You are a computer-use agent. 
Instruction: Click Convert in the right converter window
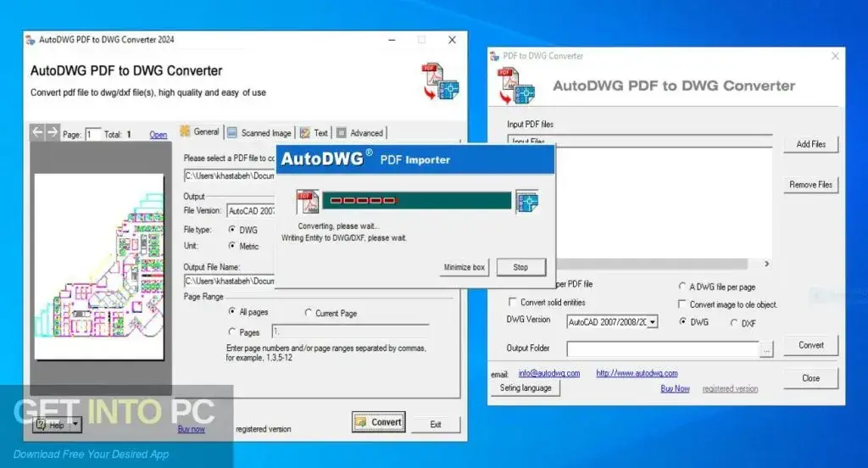click(x=811, y=345)
